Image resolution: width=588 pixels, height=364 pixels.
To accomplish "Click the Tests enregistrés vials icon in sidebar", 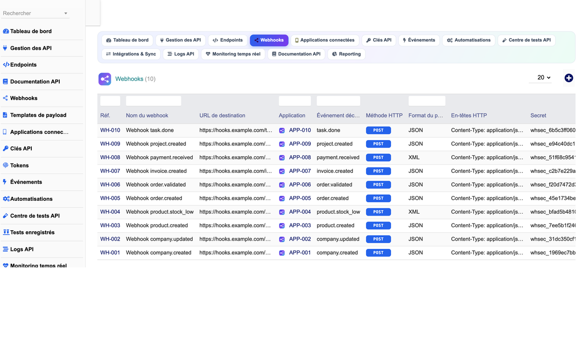I will (x=6, y=232).
